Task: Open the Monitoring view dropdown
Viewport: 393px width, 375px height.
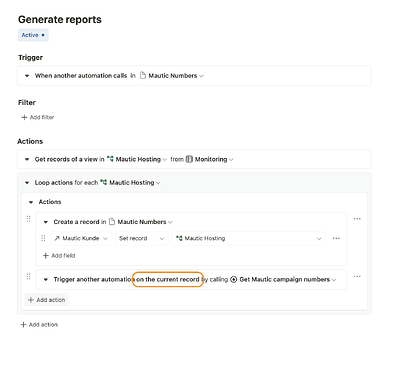Action: (x=210, y=159)
